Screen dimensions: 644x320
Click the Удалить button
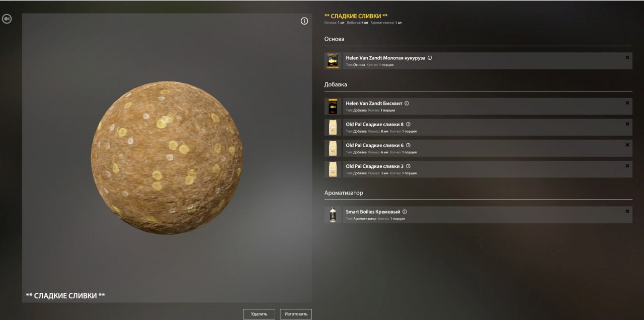click(x=259, y=314)
